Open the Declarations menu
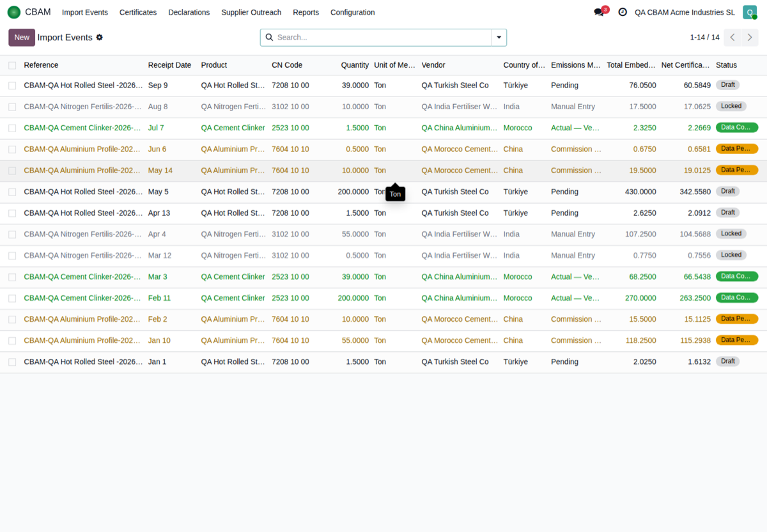 pos(189,12)
